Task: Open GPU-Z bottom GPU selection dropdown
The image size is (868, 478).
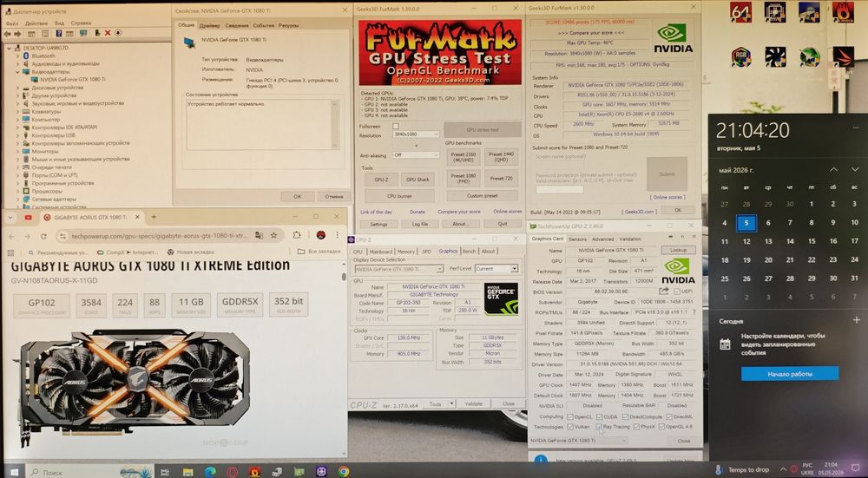Action: [x=578, y=441]
